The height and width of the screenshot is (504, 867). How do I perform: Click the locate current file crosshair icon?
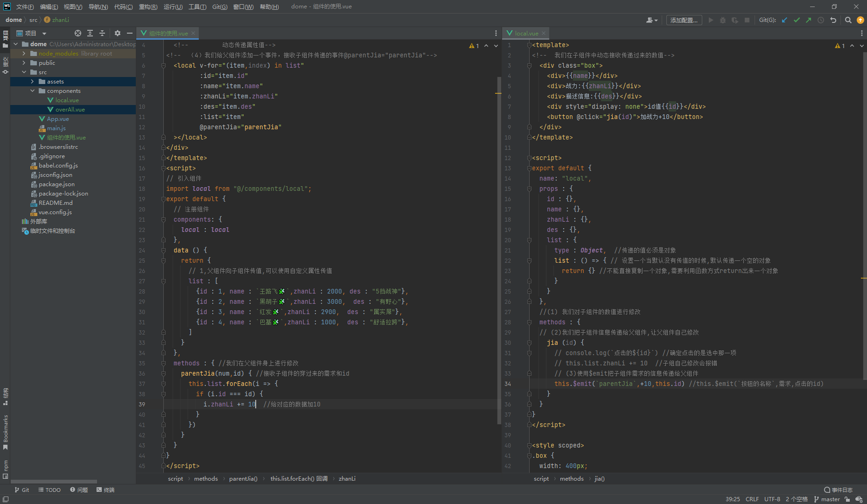coord(78,33)
